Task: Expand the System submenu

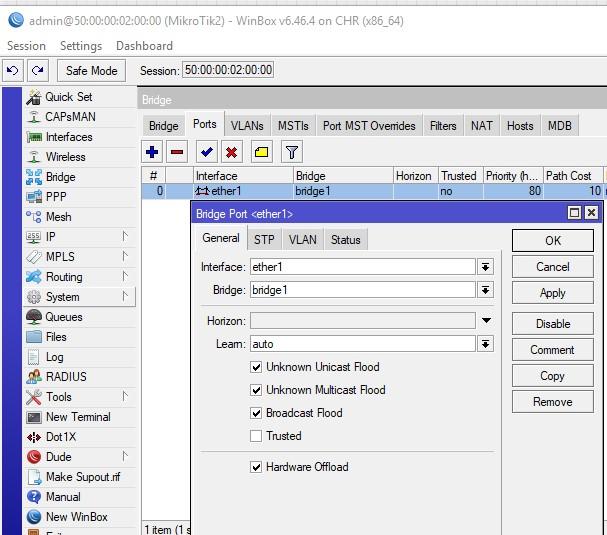Action: point(125,297)
